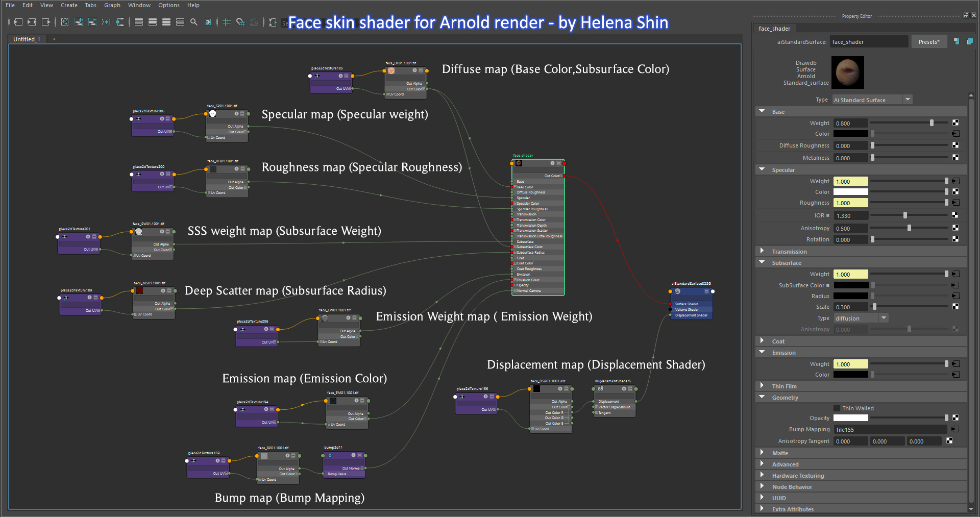The image size is (980, 517).
Task: Click IOR map checker button
Action: tap(955, 215)
